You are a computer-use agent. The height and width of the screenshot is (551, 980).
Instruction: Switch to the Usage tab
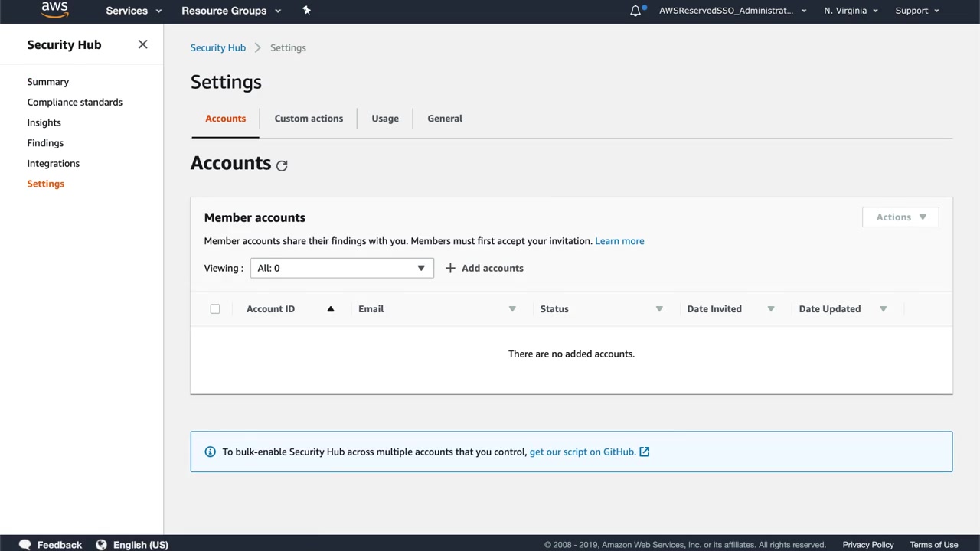tap(385, 119)
